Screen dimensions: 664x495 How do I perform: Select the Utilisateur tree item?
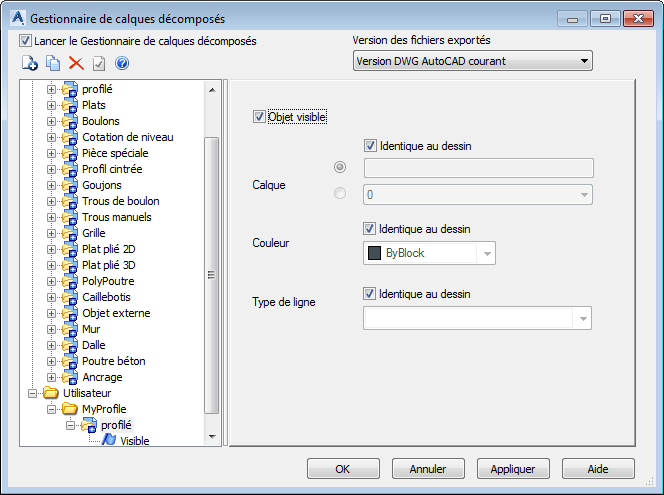(x=87, y=393)
